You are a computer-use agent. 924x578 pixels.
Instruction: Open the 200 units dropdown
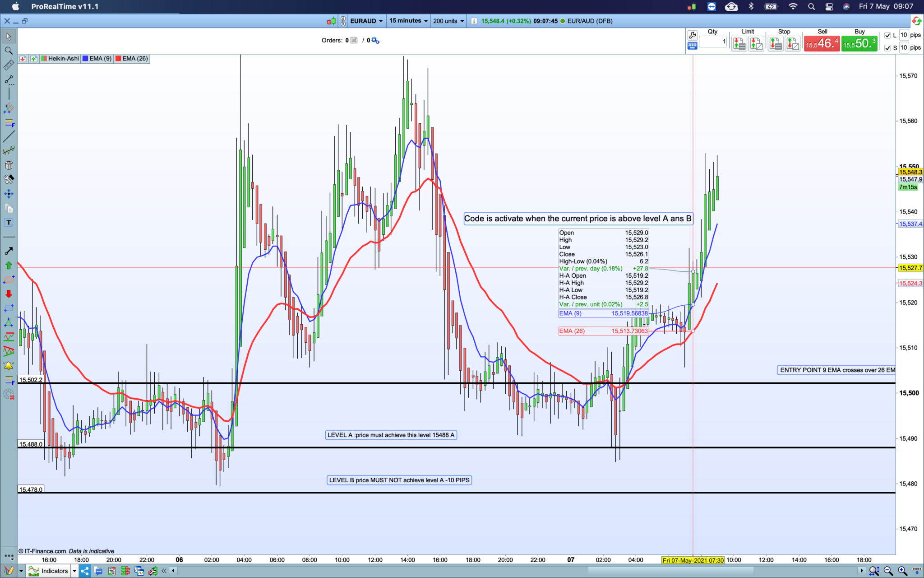point(448,21)
